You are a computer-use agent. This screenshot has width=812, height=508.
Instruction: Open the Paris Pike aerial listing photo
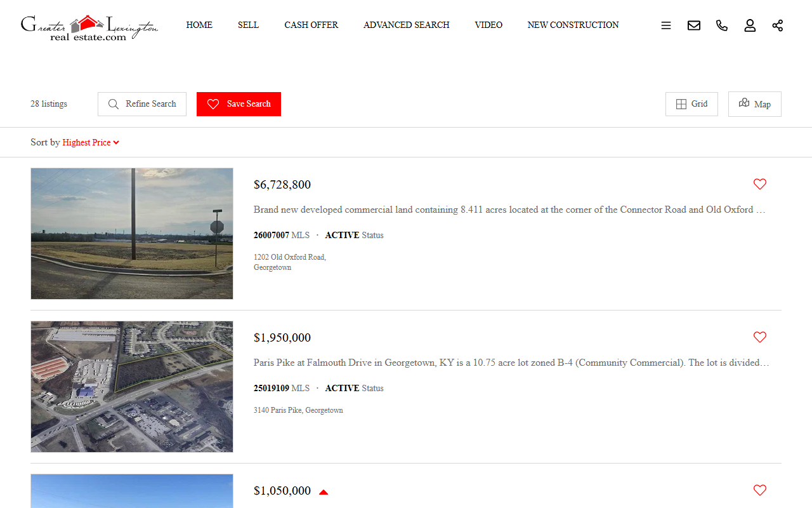pos(132,387)
